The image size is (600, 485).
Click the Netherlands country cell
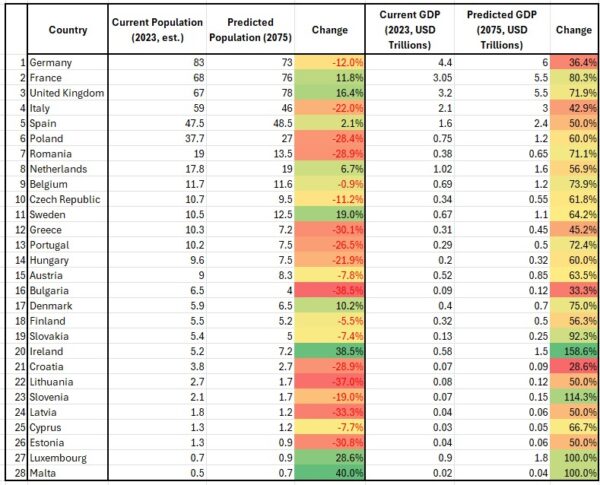click(67, 170)
